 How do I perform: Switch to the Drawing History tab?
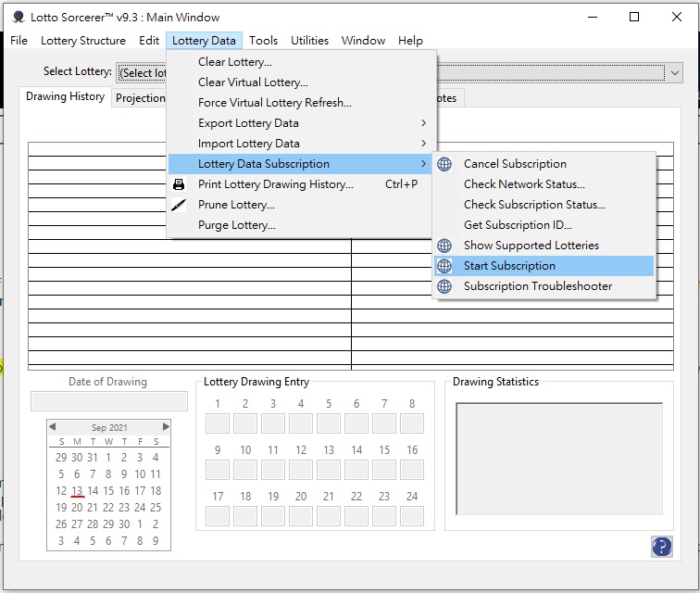tap(65, 97)
